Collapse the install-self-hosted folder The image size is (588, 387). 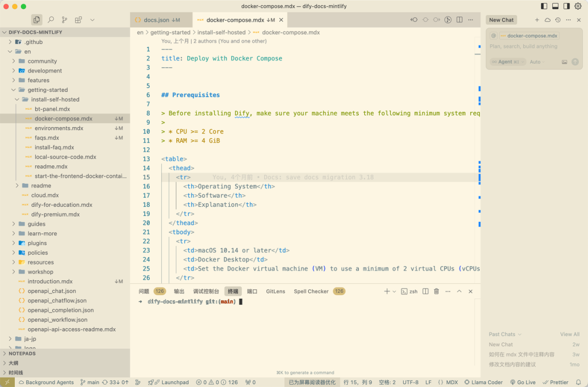pos(55,99)
